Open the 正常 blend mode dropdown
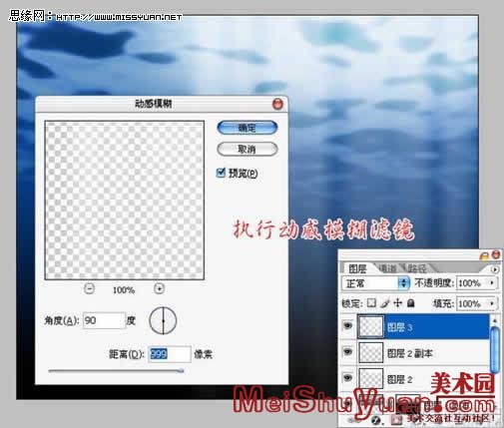Image resolution: width=504 pixels, height=428 pixels. 375,283
